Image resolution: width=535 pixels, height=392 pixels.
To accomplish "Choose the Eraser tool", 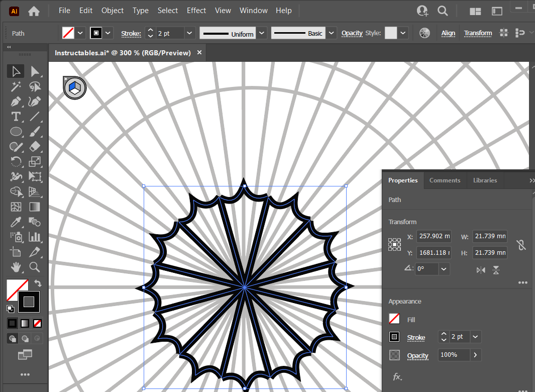I will point(35,147).
